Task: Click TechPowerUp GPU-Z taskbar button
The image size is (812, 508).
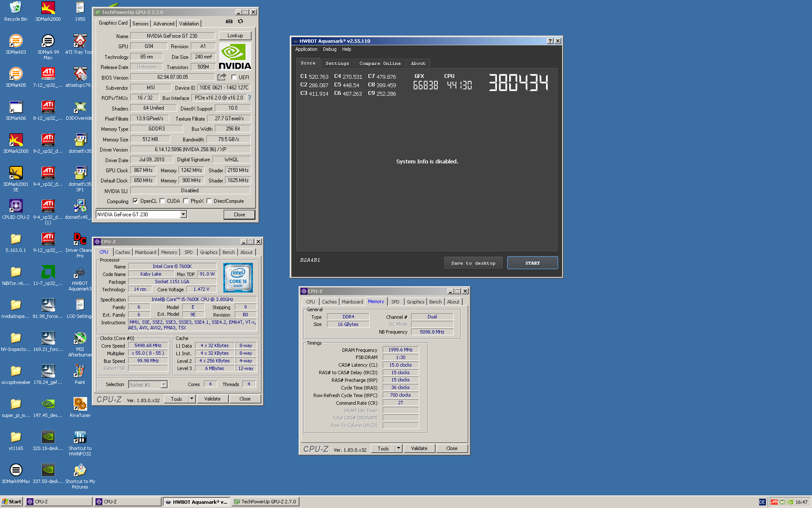Action: pyautogui.click(x=266, y=502)
